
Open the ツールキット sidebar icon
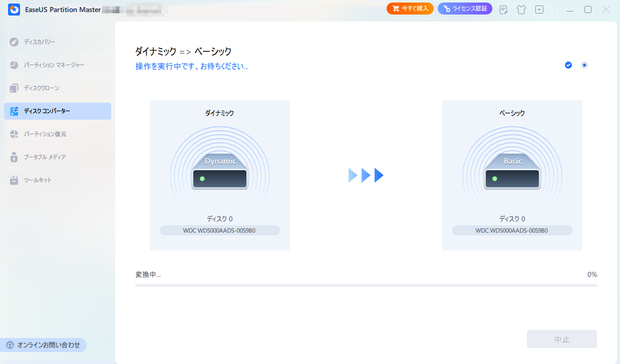click(14, 180)
